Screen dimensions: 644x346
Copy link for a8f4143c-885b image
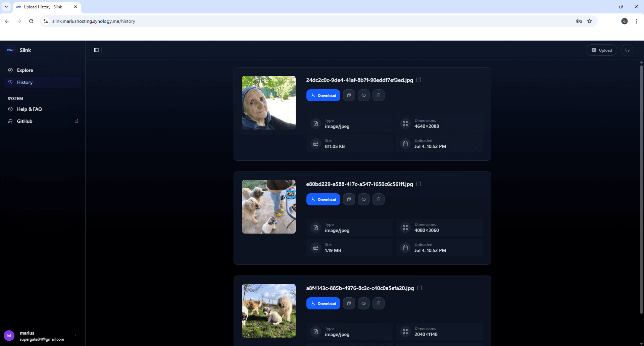point(349,303)
